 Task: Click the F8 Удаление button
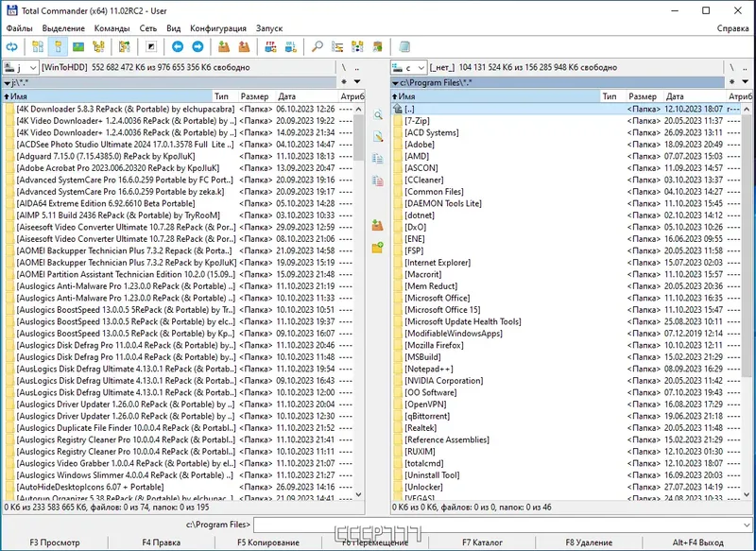(589, 542)
